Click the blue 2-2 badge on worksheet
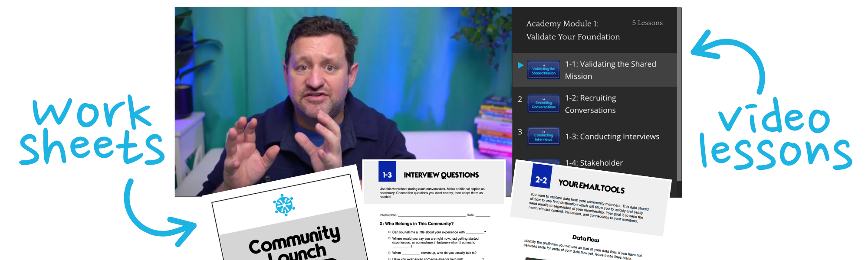Viewport: 868px width, 260px height. (x=541, y=176)
